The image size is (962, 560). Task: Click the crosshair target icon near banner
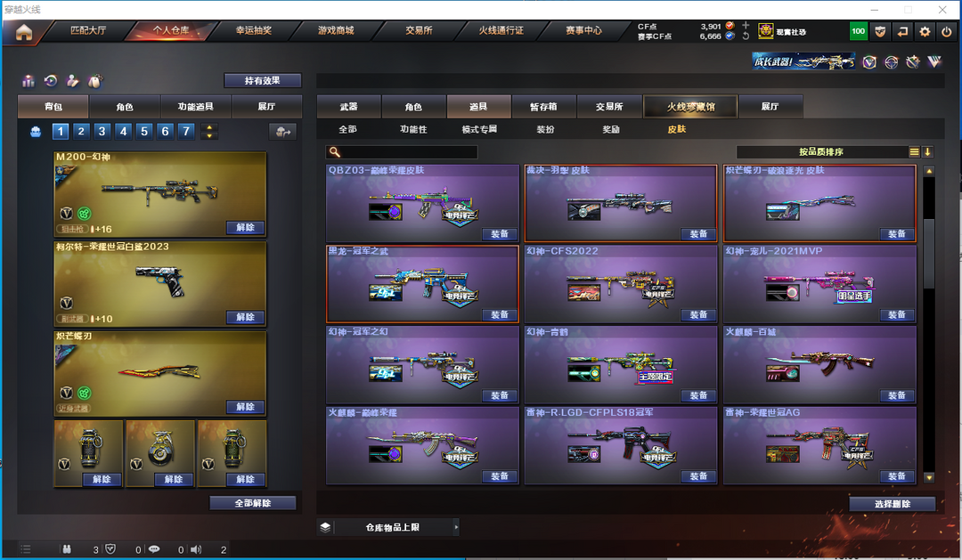[892, 62]
